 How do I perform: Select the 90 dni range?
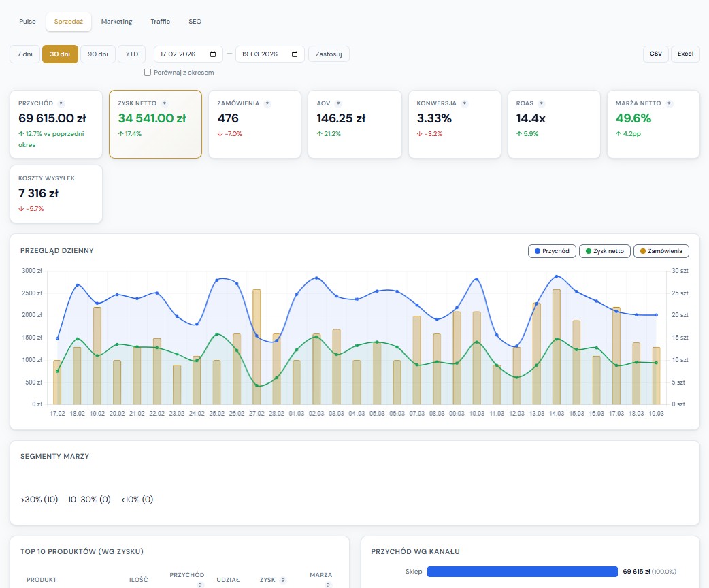98,54
